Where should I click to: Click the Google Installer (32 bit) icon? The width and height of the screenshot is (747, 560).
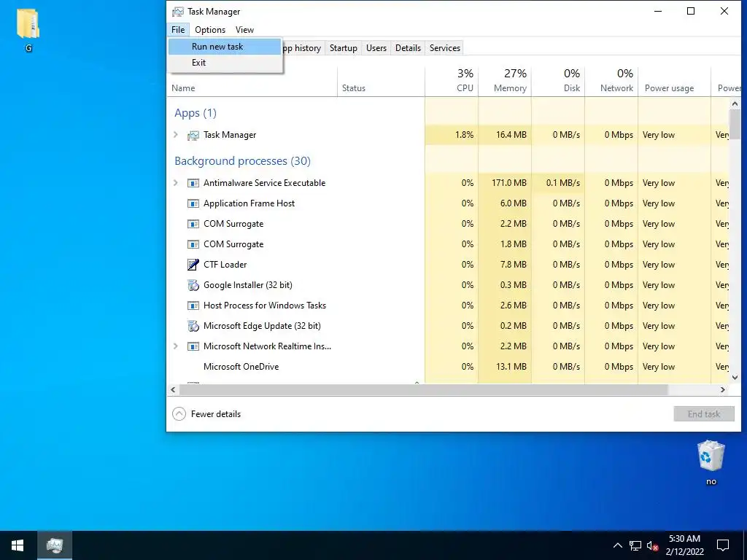click(x=193, y=285)
